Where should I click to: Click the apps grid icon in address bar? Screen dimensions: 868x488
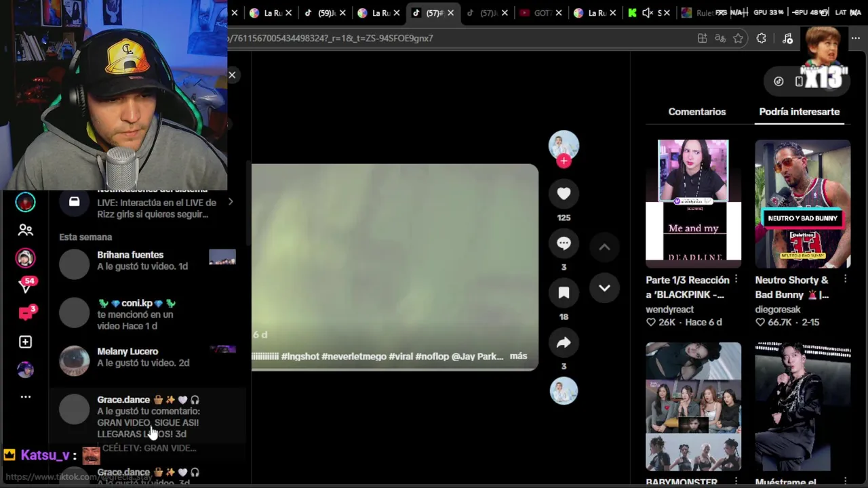coord(703,39)
